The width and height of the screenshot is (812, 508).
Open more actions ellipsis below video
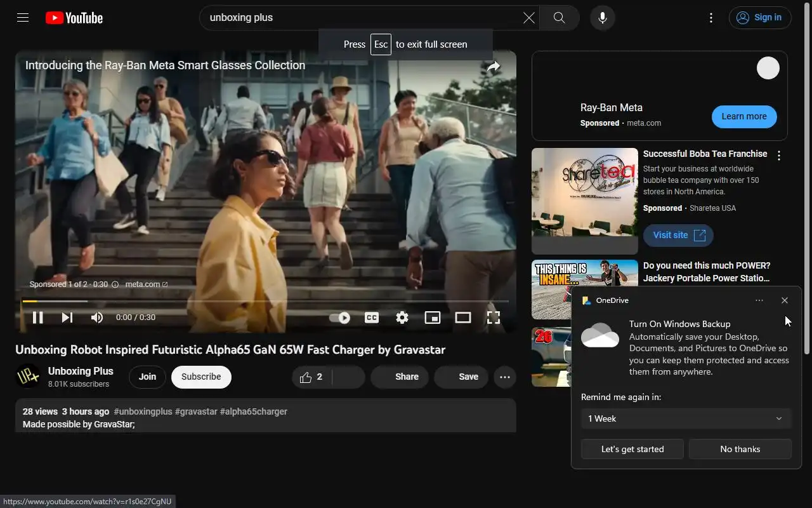pos(505,377)
